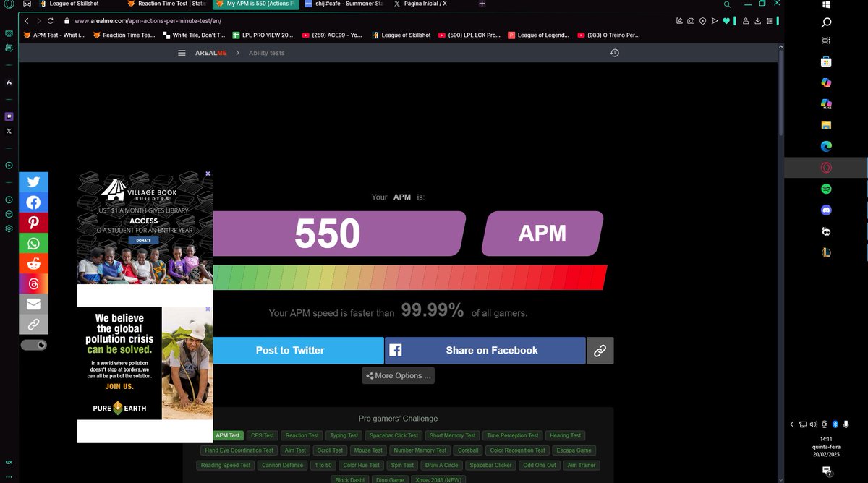Image resolution: width=868 pixels, height=483 pixels.
Task: Open Twitch in Opera GX sidebar
Action: tap(9, 116)
